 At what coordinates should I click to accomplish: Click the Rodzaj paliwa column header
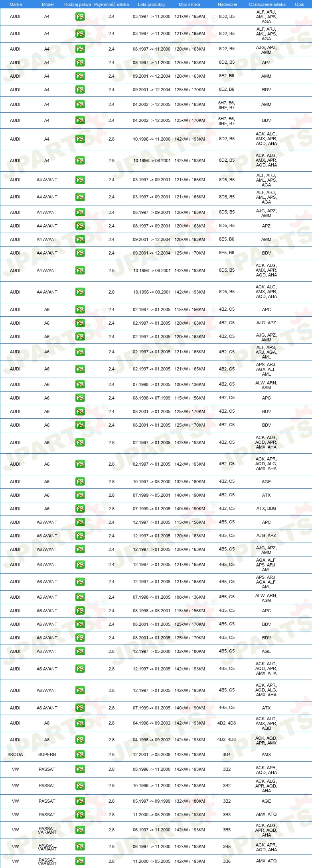(77, 4)
